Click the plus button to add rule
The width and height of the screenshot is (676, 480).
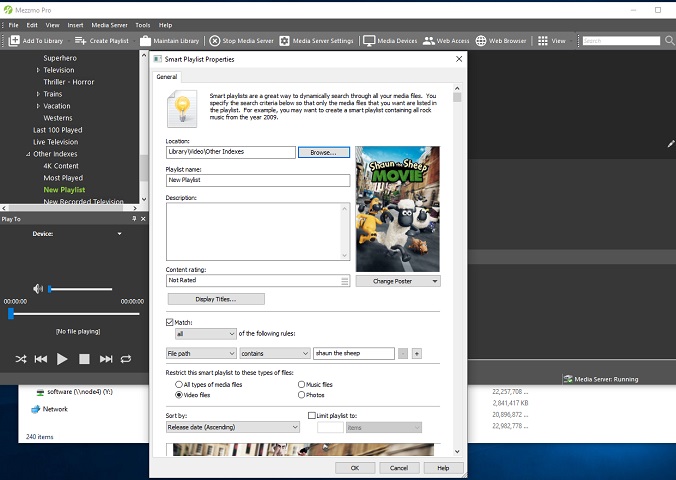click(x=416, y=354)
